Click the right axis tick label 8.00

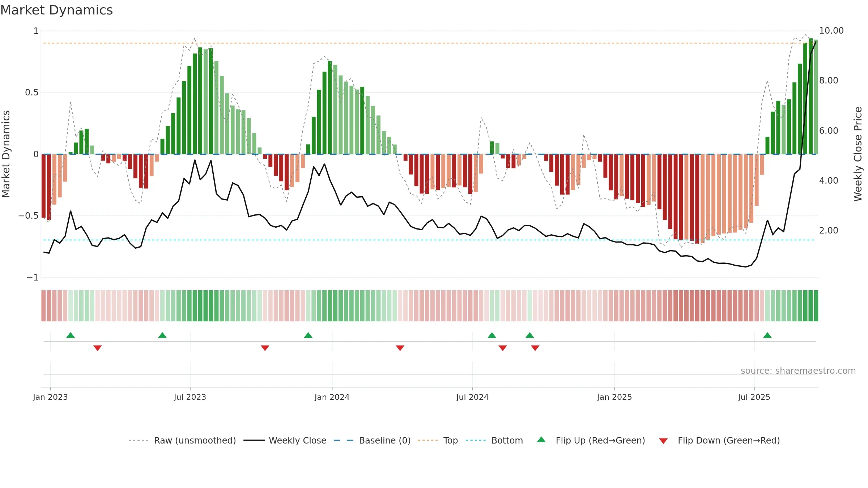click(x=829, y=81)
